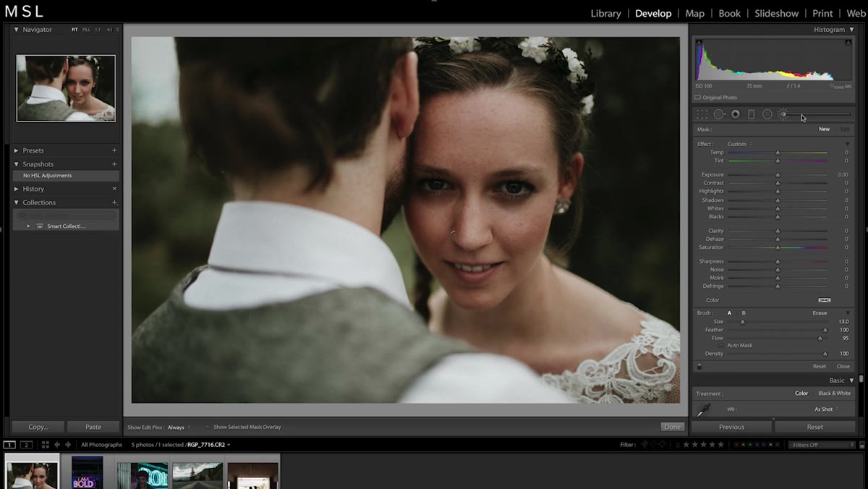Open the Slideshow module
Image resolution: width=868 pixels, height=489 pixels.
777,13
